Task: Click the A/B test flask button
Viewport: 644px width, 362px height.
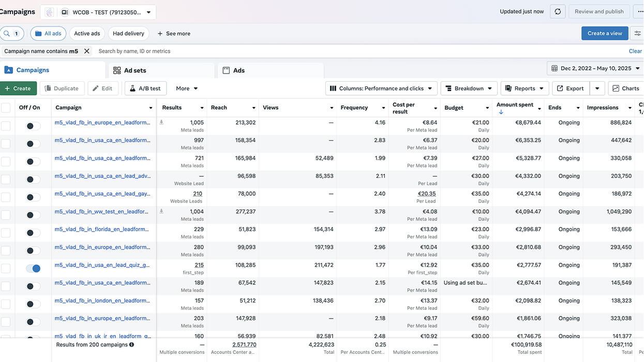Action: [145, 88]
